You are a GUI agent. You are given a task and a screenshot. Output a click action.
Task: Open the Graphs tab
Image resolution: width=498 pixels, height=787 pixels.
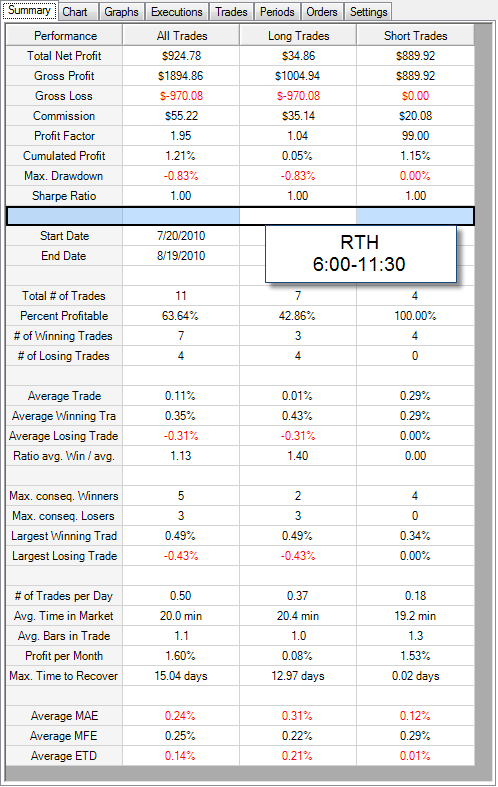click(121, 12)
